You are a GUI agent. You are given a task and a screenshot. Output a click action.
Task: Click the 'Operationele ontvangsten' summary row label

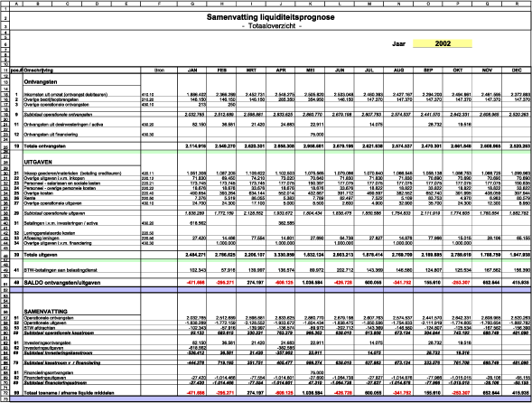pyautogui.click(x=49, y=318)
